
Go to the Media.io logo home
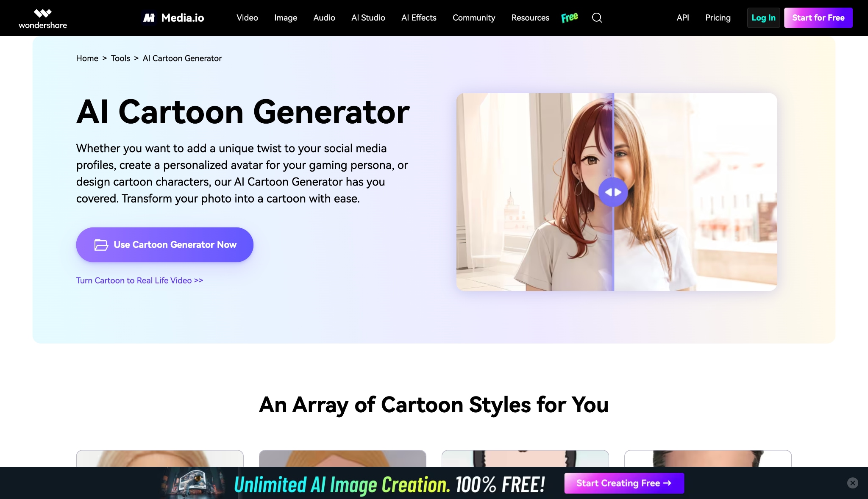point(173,18)
